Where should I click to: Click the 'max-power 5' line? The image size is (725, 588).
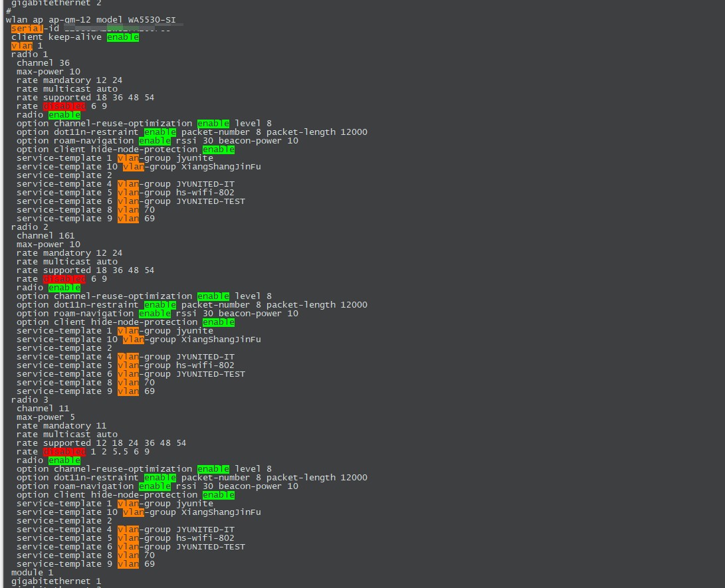coord(45,417)
